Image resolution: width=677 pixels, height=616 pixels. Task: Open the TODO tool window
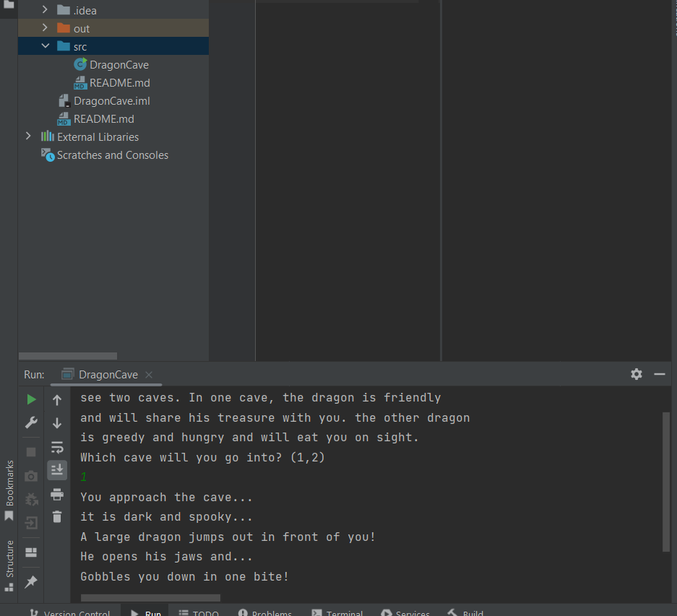point(199,612)
